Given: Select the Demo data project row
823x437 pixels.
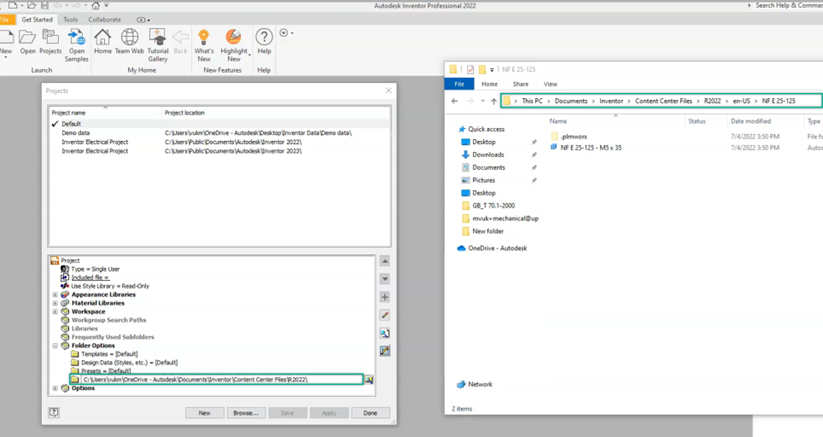Looking at the screenshot, I should point(220,133).
